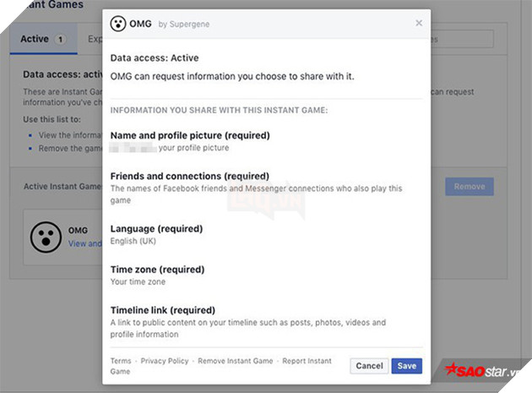This screenshot has width=532, height=393.
Task: Click the 'Active Instant Game' label in background
Action: point(62,187)
